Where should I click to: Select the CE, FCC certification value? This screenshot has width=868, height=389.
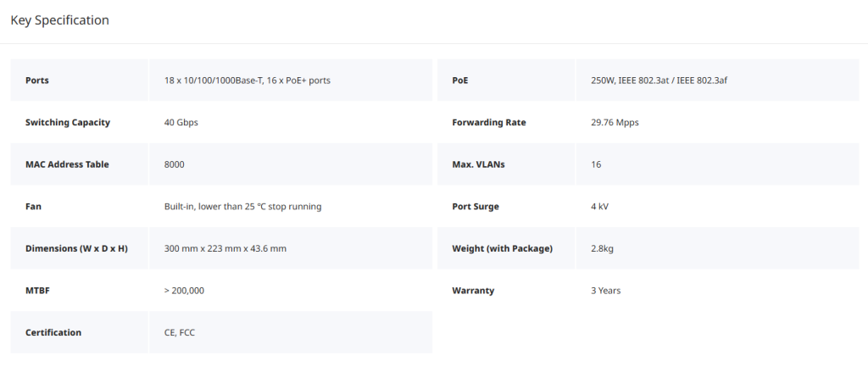180,332
